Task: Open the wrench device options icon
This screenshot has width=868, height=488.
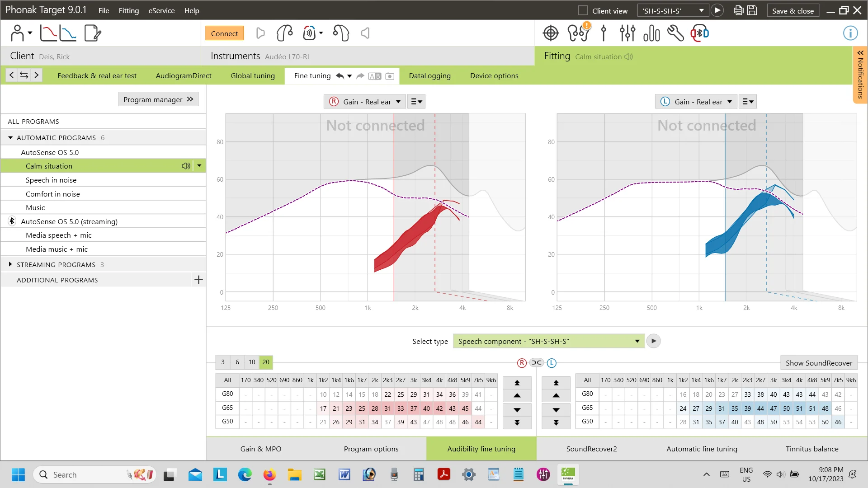Action: coord(675,33)
